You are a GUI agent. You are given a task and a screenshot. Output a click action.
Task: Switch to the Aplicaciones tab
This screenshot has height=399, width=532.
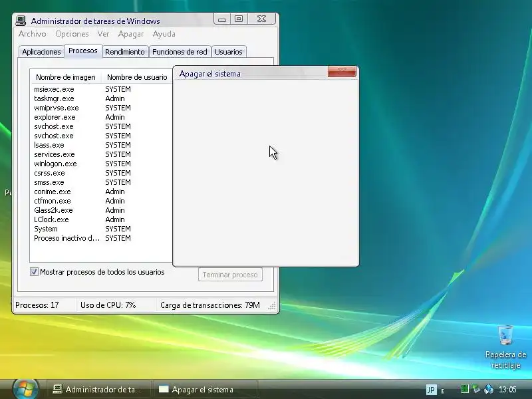click(41, 52)
